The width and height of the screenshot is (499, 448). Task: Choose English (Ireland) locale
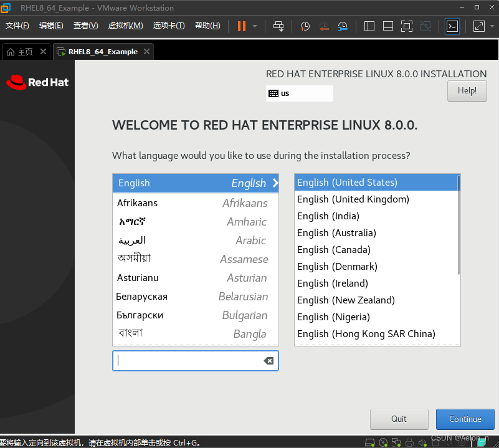coord(376,283)
